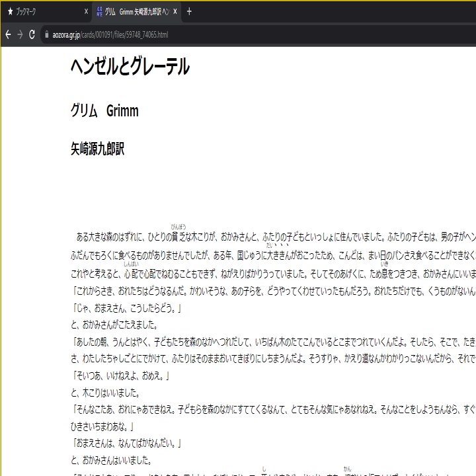
Task: Click the translator name 矢崎源九郎訳
Action: tap(97, 149)
